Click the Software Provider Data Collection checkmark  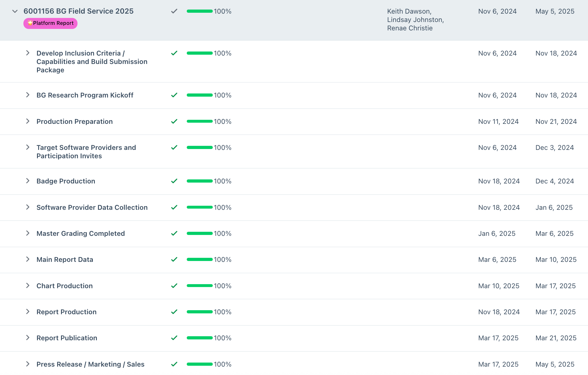[174, 207]
